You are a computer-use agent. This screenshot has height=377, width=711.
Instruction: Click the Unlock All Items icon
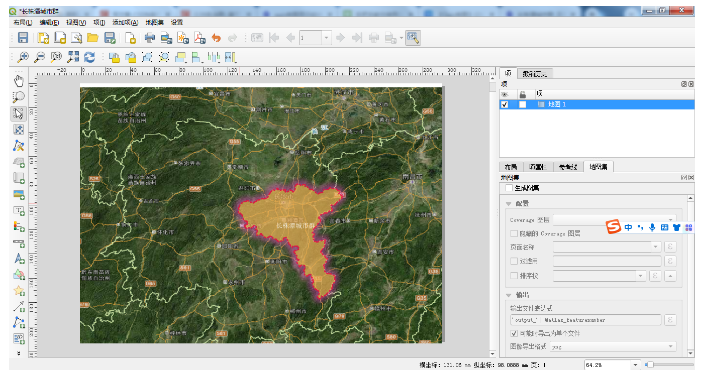131,57
